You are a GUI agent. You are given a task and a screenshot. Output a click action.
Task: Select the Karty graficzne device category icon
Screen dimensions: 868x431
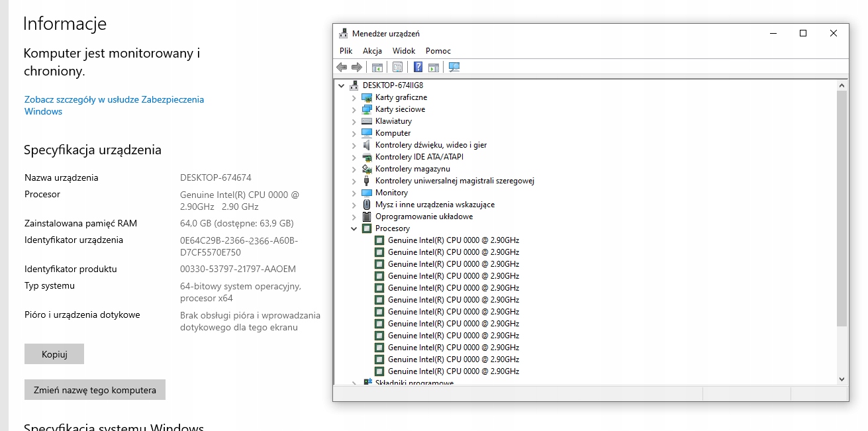(367, 97)
